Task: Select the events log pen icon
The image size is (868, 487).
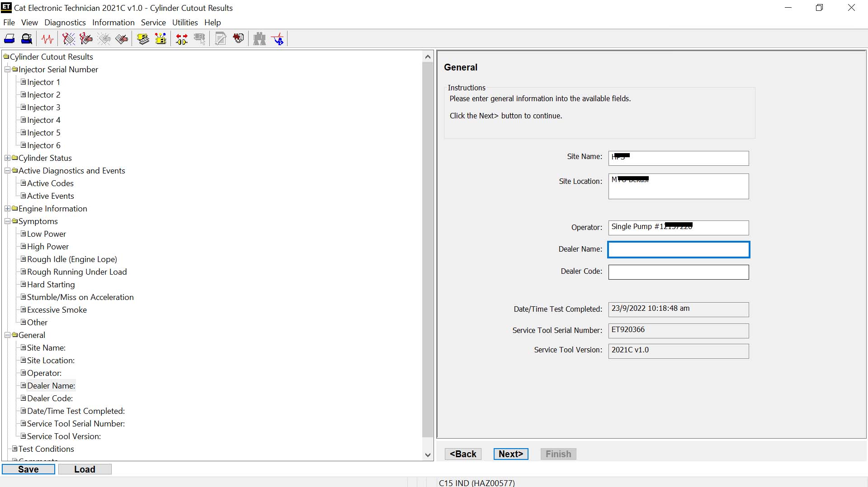Action: coord(220,38)
